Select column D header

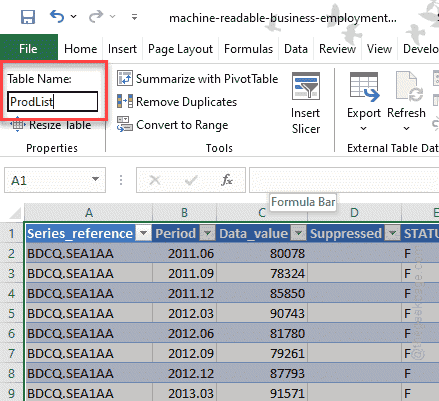click(354, 212)
